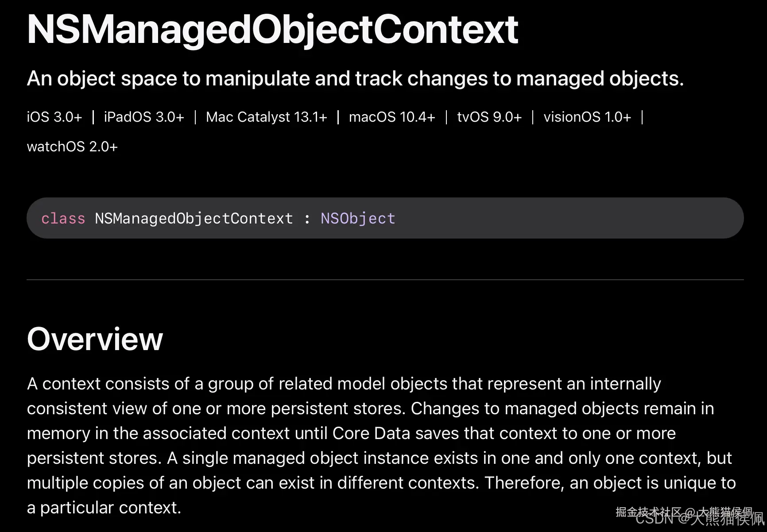Click the Mac Catalyst 13.1+ label

(266, 117)
